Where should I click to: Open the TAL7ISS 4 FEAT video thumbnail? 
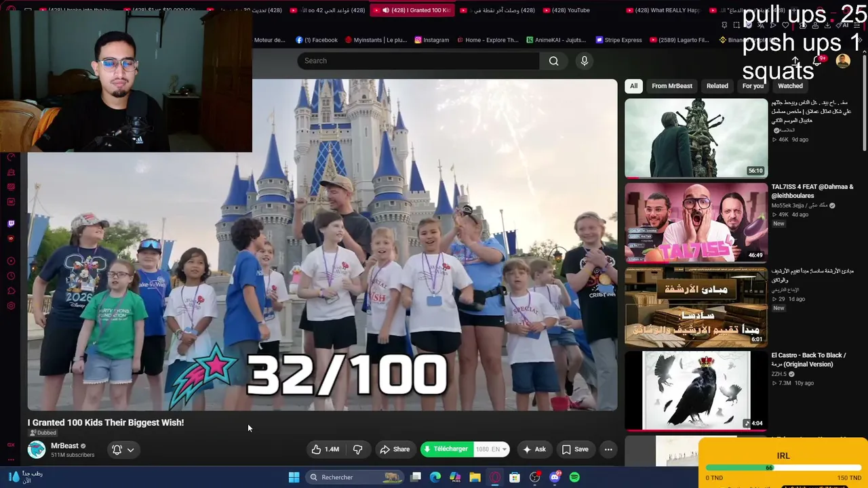click(696, 222)
